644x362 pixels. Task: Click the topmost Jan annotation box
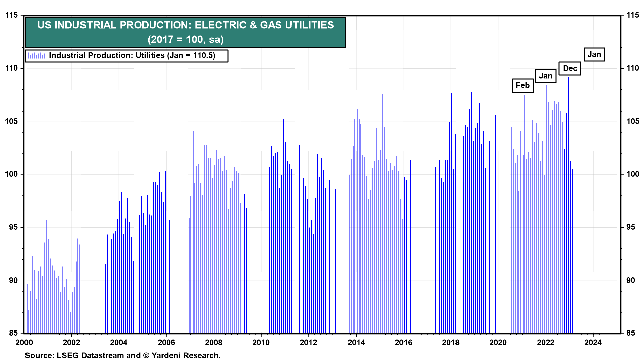[594, 55]
